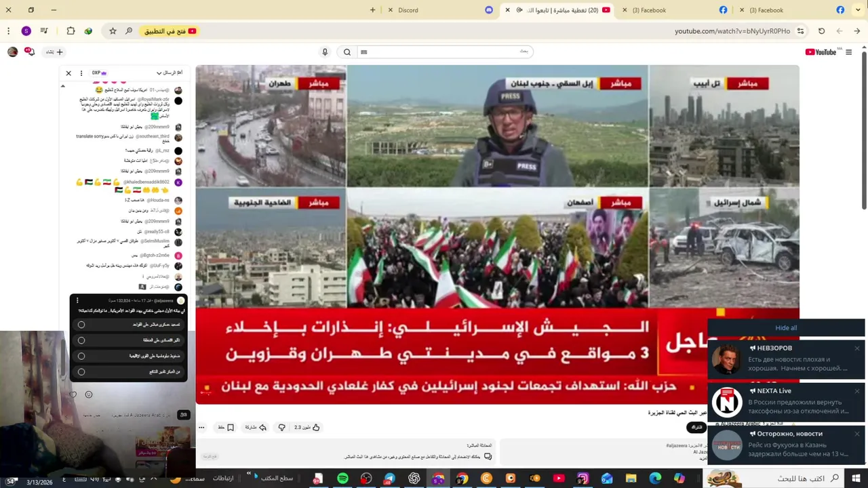Screen dimensions: 868x488
Task: Click the address bar URL
Action: [732, 31]
